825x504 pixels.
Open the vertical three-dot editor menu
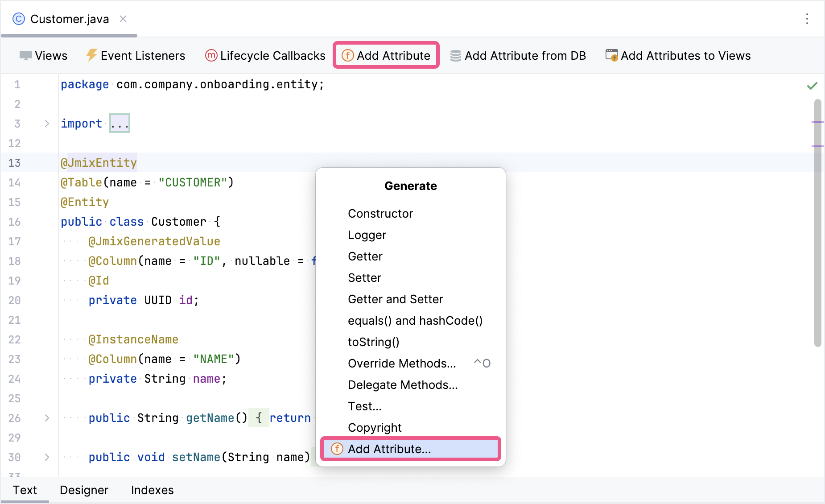[x=807, y=19]
